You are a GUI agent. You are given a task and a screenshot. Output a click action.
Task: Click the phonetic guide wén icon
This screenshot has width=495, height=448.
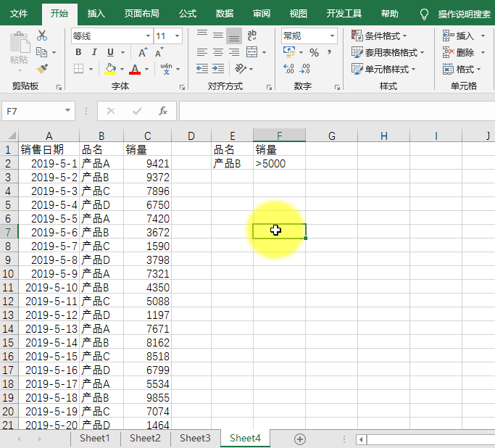point(167,69)
